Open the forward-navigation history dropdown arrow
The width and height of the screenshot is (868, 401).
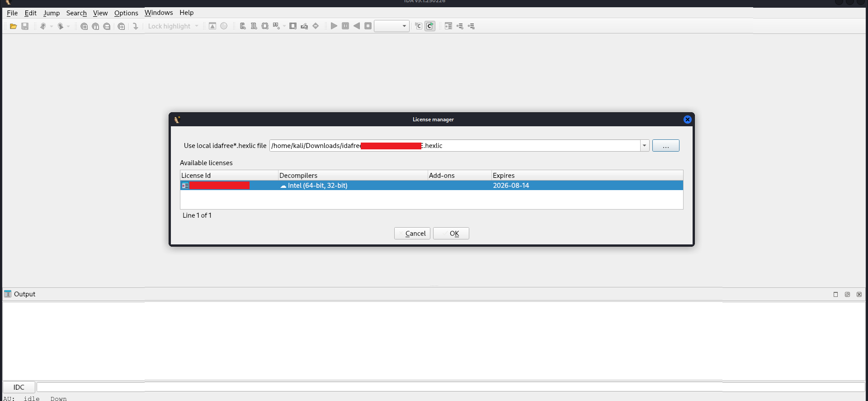68,26
